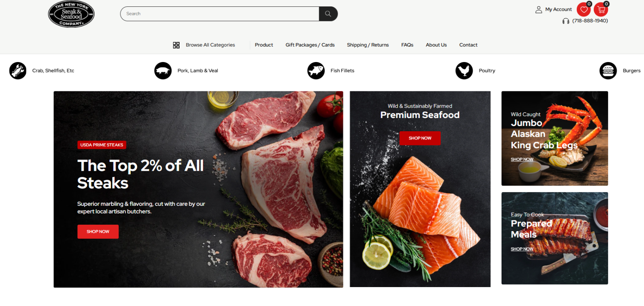
Task: Go to Shipping / Returns page
Action: pos(368,45)
